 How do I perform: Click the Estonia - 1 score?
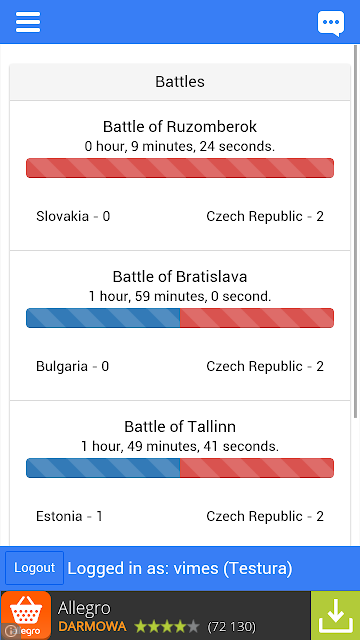pyautogui.click(x=69, y=516)
